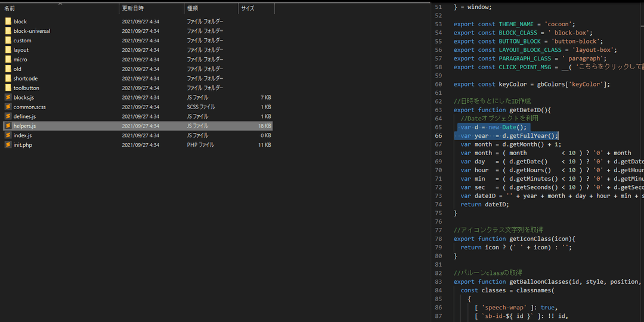Select the defines.js file name
Image resolution: width=644 pixels, height=322 pixels.
[x=24, y=116]
